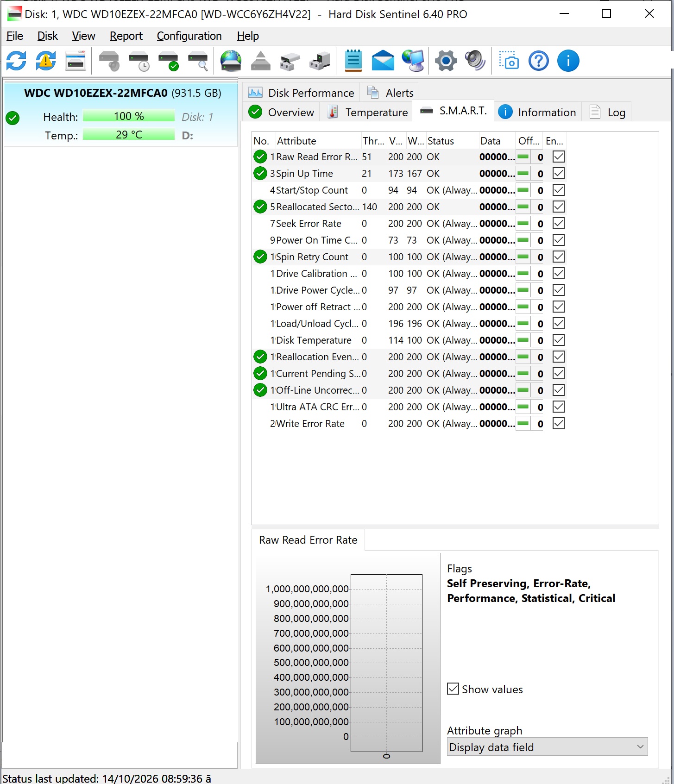Open settings with the gear icon
Image resolution: width=674 pixels, height=784 pixels.
click(446, 61)
